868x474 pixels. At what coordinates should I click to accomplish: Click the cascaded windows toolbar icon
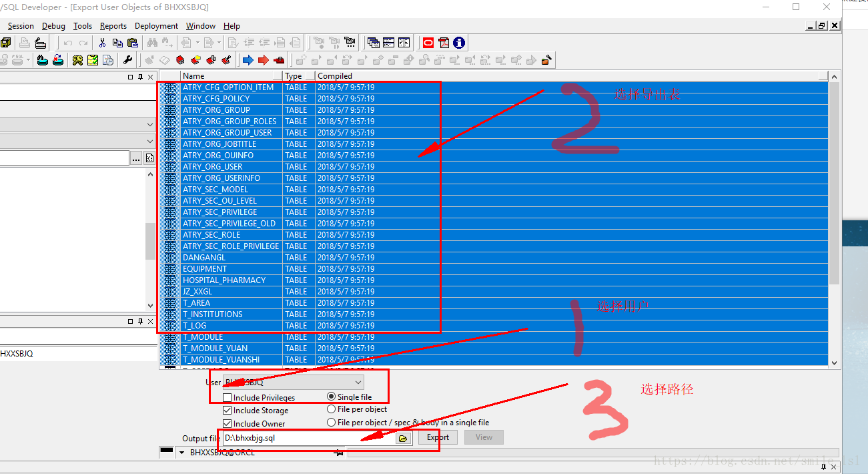pyautogui.click(x=373, y=43)
